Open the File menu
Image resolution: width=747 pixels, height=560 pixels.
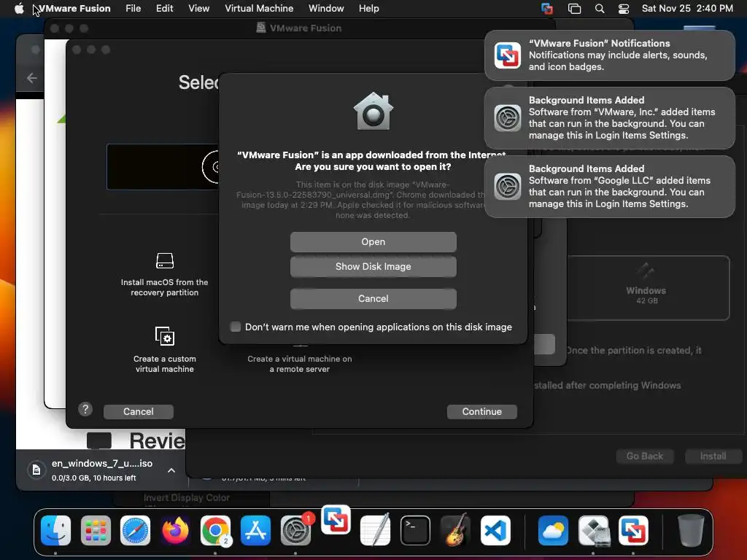pos(133,9)
